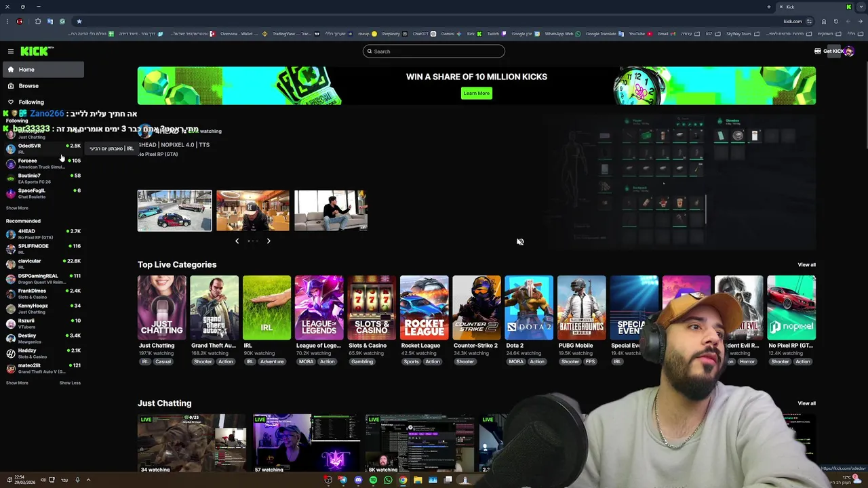The height and width of the screenshot is (488, 868).
Task: Open the YouTube bookmark in bookmarks bar
Action: point(640,33)
